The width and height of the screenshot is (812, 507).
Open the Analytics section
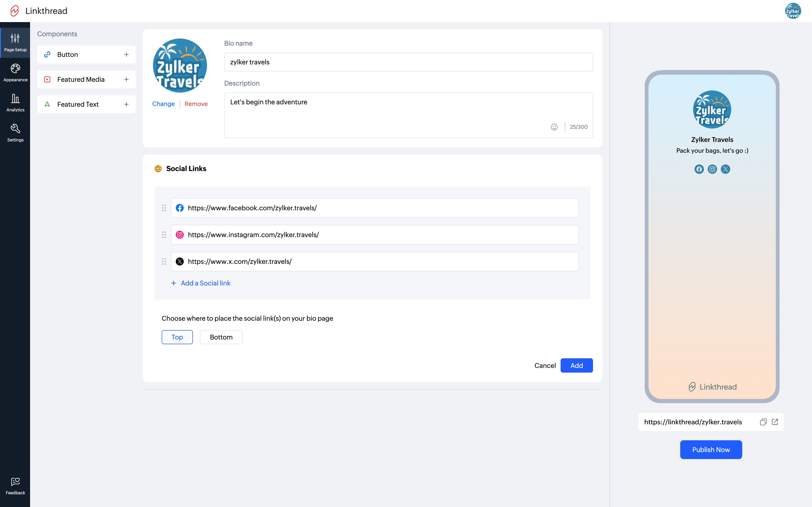(x=15, y=103)
